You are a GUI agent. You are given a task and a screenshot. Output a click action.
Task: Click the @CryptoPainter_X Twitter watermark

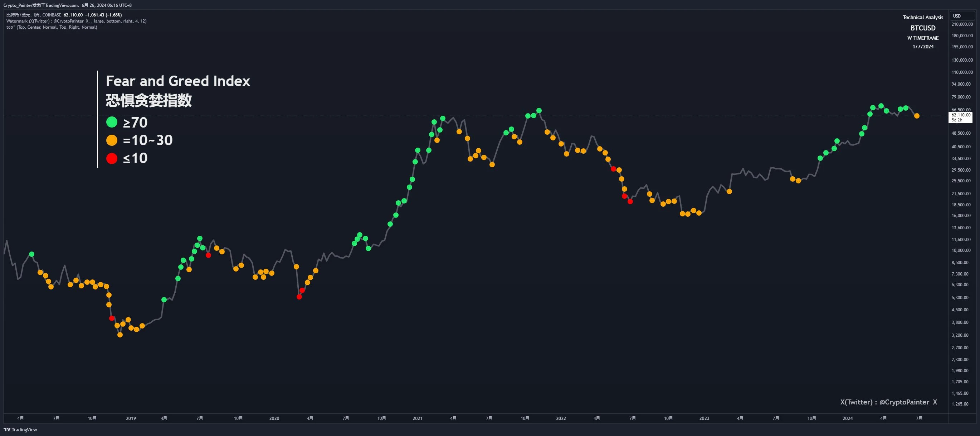[x=888, y=402]
